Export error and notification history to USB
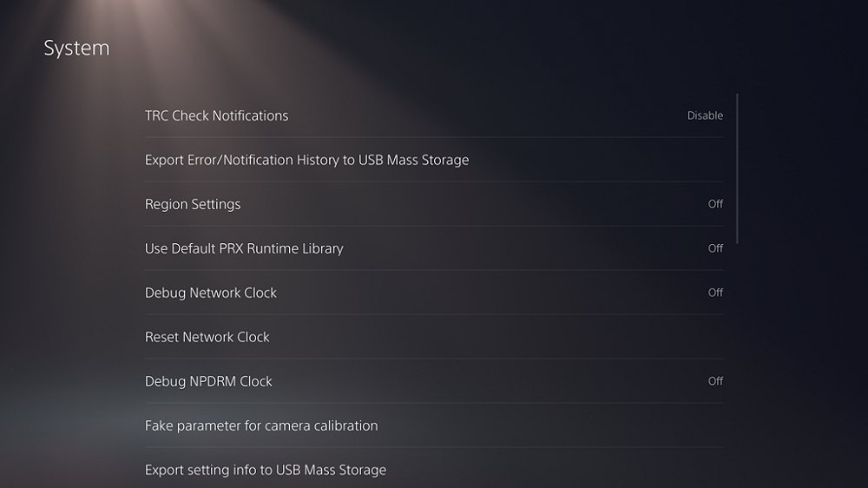The height and width of the screenshot is (488, 868). click(x=306, y=160)
